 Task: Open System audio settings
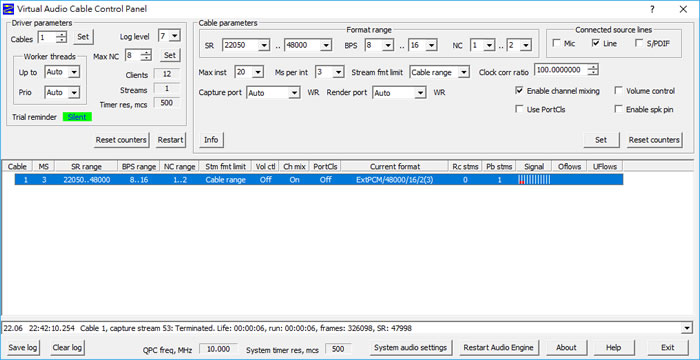(x=411, y=347)
